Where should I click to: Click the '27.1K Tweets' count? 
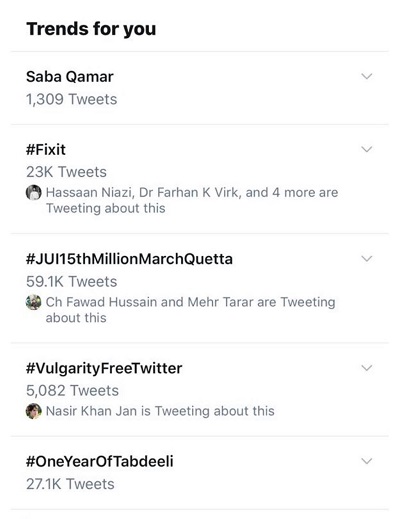pyautogui.click(x=70, y=484)
